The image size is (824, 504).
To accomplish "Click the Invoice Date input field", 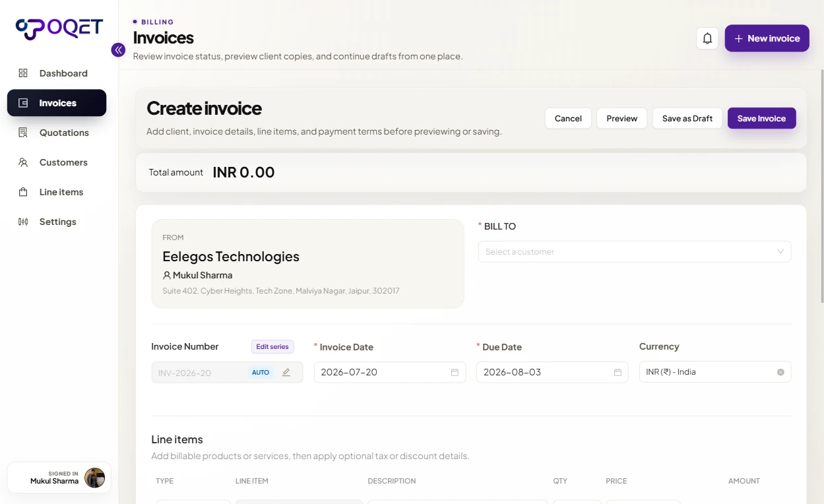I will (390, 372).
